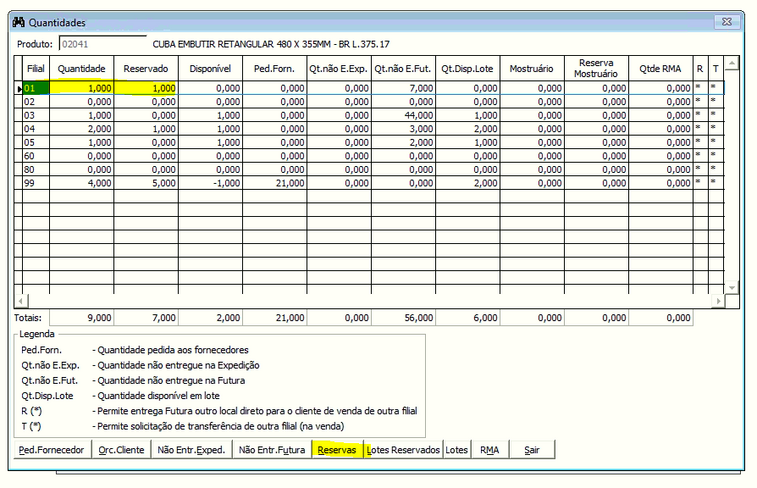Open Orc.Cliente button

pos(121,450)
